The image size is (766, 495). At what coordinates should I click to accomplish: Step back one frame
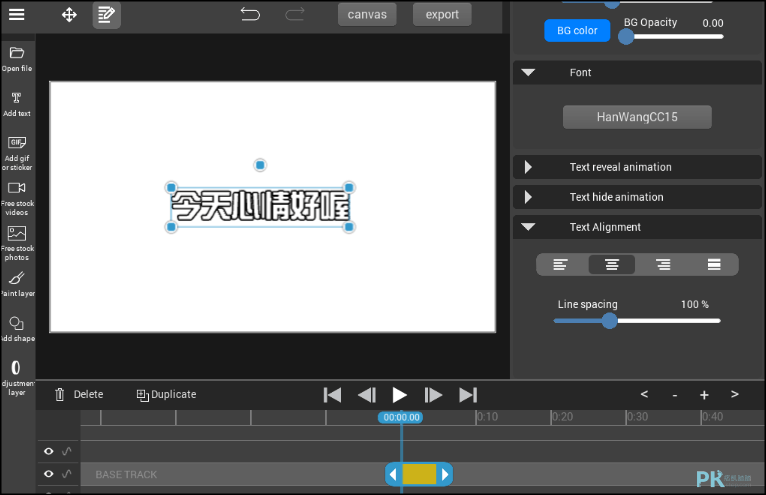coord(367,395)
